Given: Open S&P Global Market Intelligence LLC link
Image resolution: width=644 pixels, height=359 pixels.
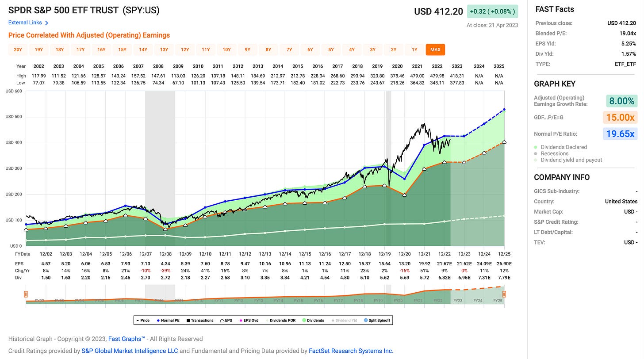Looking at the screenshot, I should point(130,351).
